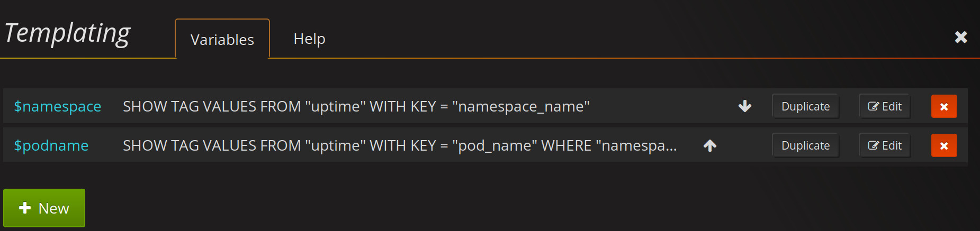980x231 pixels.
Task: Edit the $podname variable
Action: (885, 145)
